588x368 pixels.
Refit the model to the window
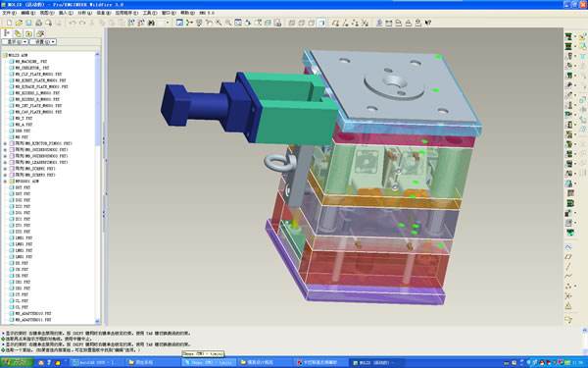coord(238,23)
